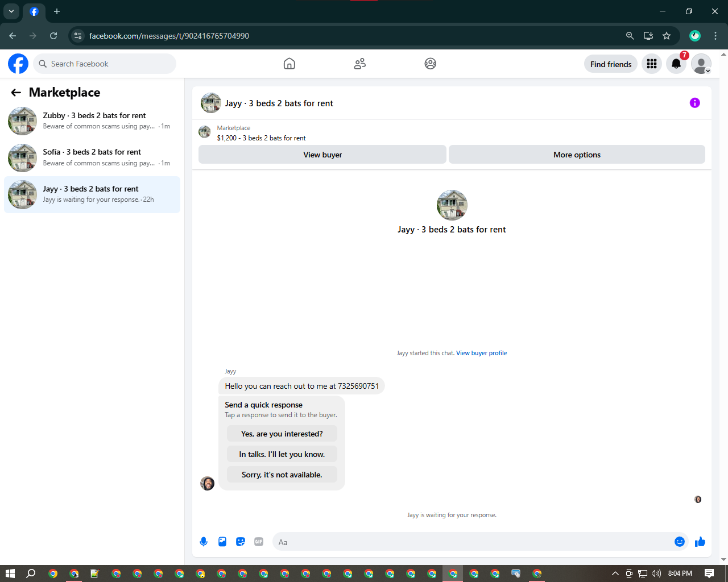
Task: Open conversation information purple icon
Action: 695,103
